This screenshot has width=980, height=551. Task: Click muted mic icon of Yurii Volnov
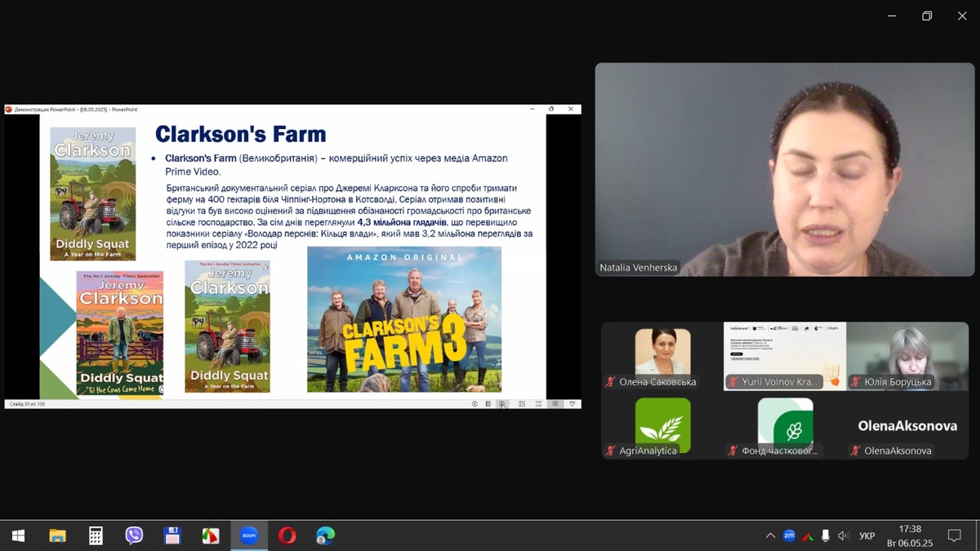733,382
